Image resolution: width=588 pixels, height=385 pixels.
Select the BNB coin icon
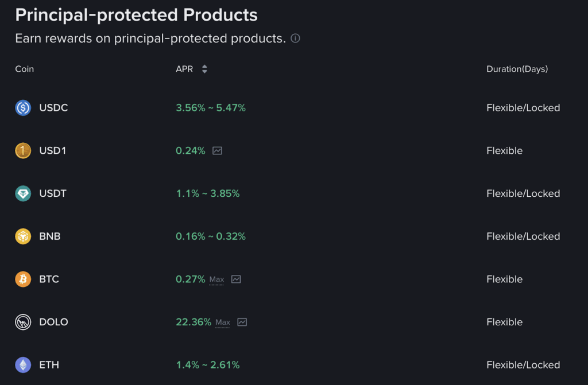(x=22, y=236)
